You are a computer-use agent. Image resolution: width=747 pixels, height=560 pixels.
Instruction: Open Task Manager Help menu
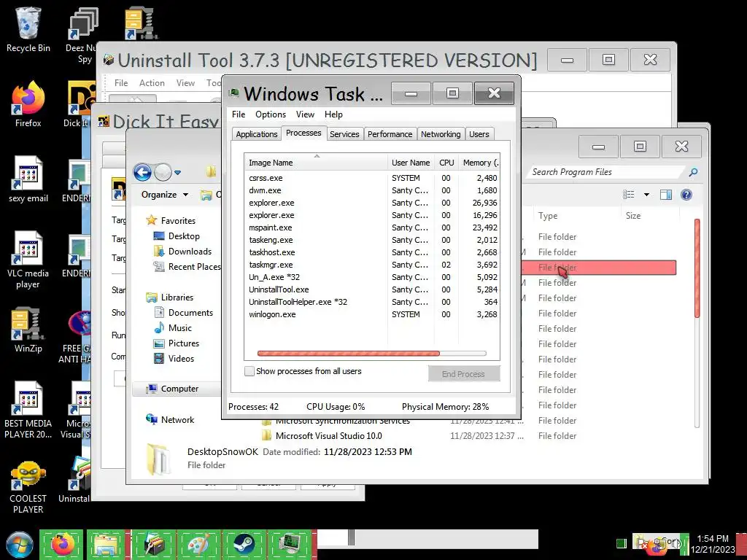tap(333, 114)
